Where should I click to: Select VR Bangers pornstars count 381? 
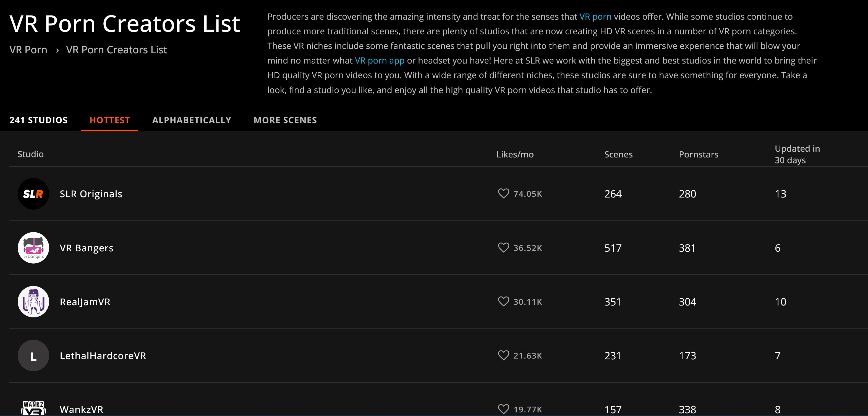click(x=687, y=248)
